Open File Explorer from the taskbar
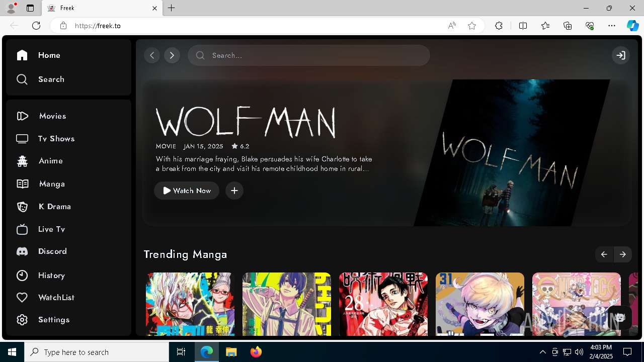This screenshot has width=644, height=362. [231, 352]
